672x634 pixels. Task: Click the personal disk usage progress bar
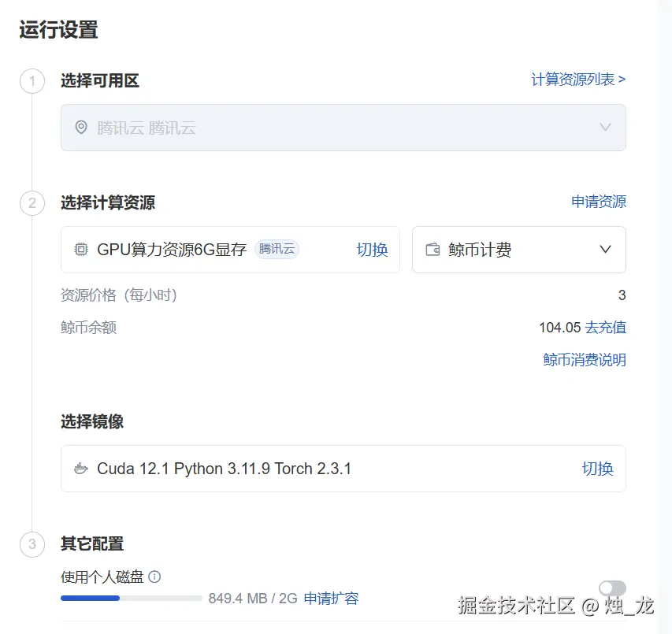coord(131,598)
